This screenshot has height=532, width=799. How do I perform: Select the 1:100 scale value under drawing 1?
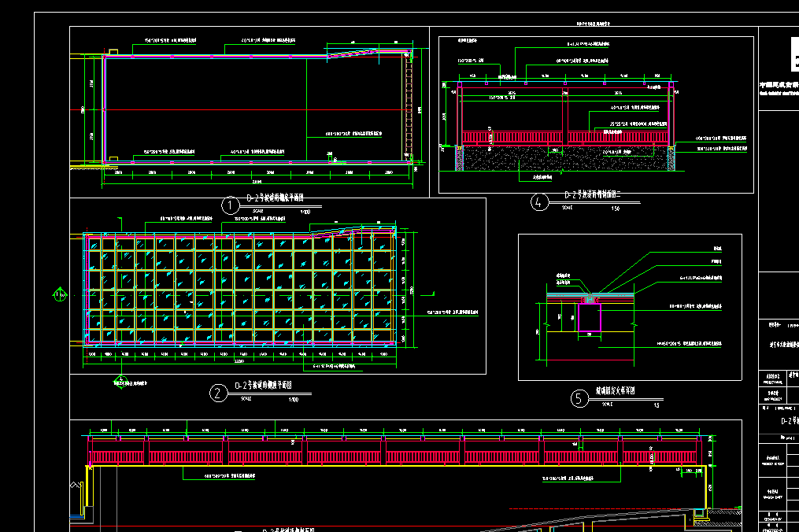coord(305,212)
